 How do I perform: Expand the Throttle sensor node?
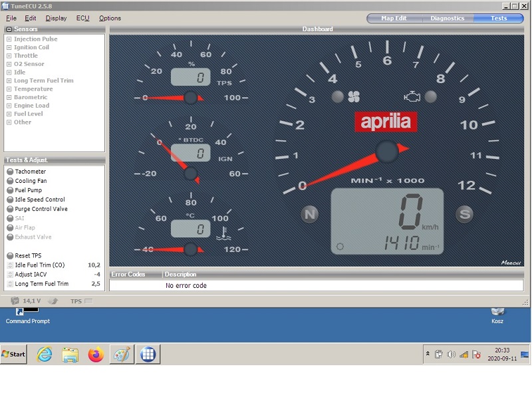click(x=9, y=56)
